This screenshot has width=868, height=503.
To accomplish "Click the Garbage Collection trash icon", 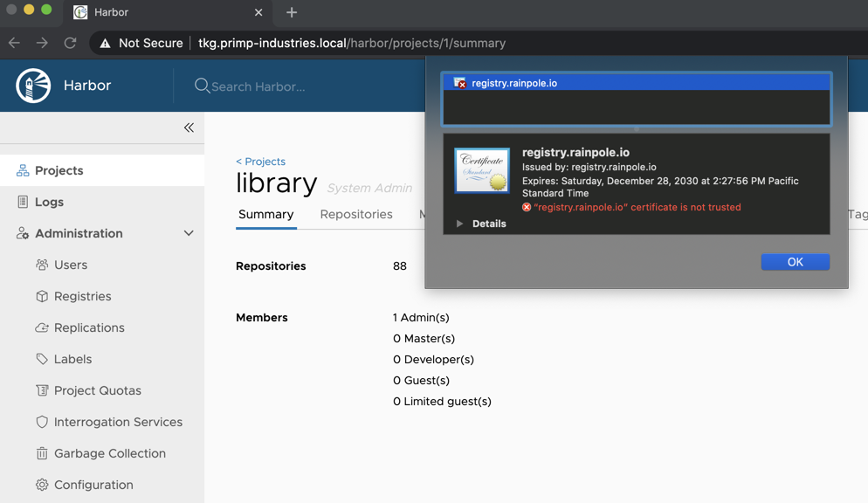I will pyautogui.click(x=42, y=453).
